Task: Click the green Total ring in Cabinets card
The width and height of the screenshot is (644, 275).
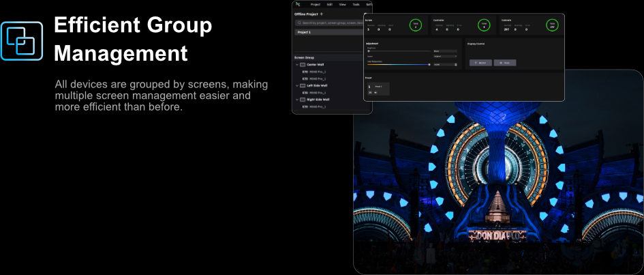Action: (x=551, y=25)
